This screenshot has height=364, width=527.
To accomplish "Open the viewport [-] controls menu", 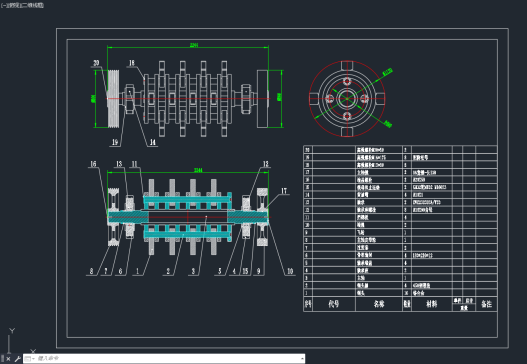I will point(3,5).
